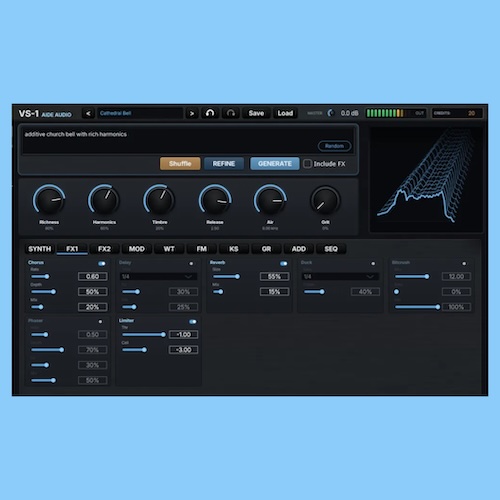Open the Cathedral Bell preset name selector
Image resolution: width=500 pixels, height=500 pixels.
(140, 113)
